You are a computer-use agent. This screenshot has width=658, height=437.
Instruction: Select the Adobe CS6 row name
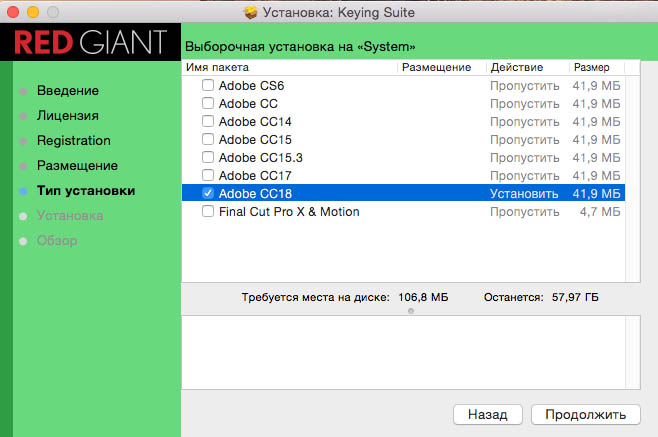(251, 86)
